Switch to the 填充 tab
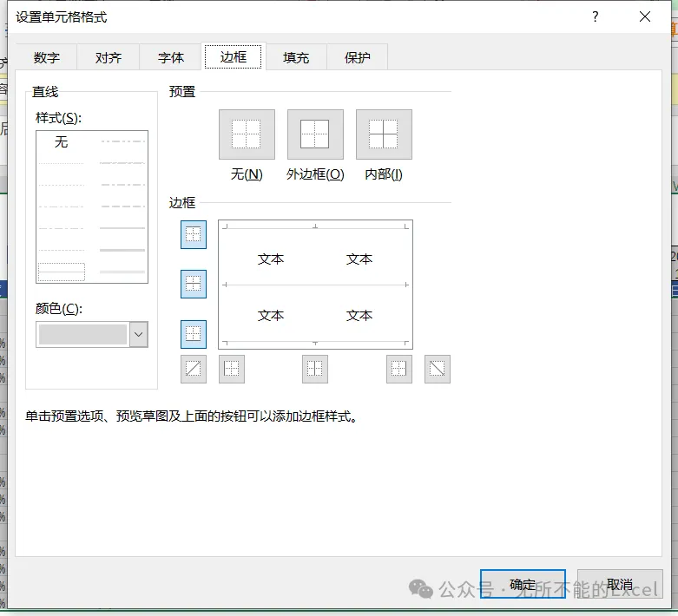 296,57
